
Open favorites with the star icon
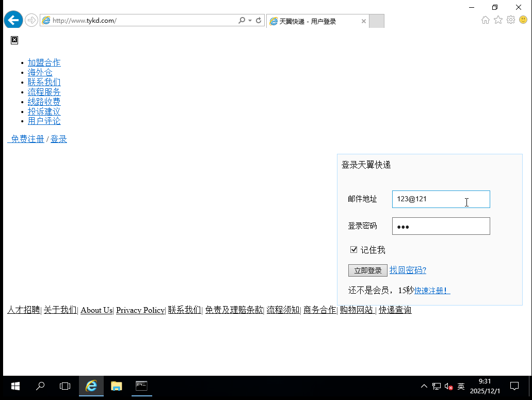coord(498,20)
